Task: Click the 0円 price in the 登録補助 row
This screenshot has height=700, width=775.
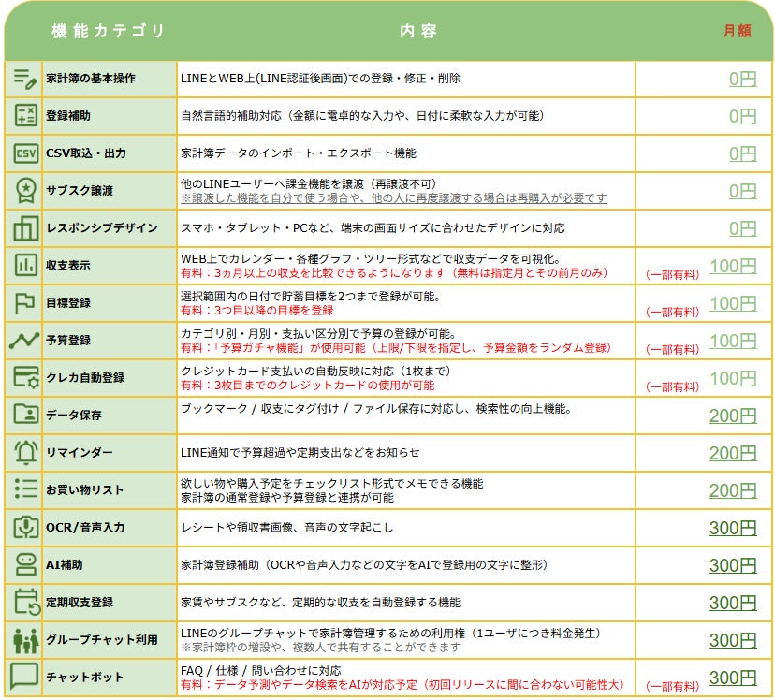Action: pos(742,116)
